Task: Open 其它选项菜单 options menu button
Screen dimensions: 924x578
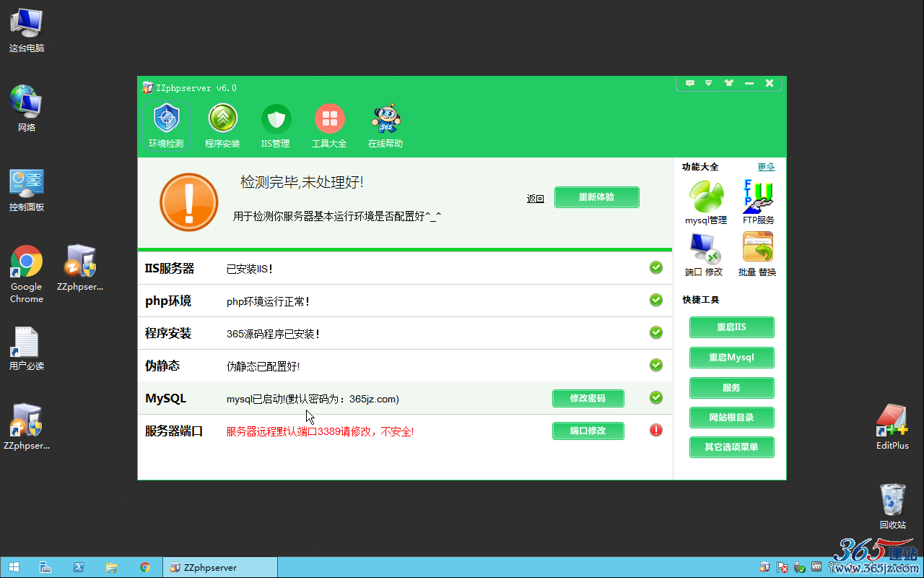Action: (732, 447)
